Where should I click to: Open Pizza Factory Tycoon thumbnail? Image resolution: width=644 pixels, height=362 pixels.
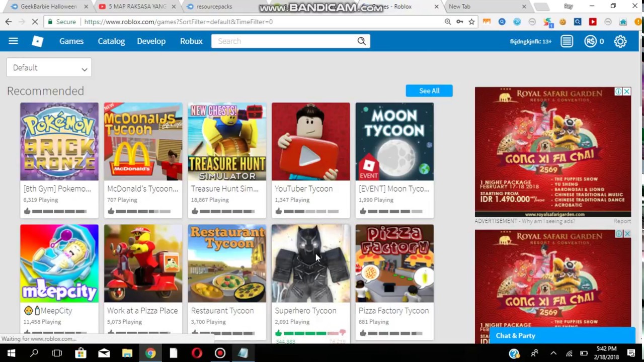point(394,263)
